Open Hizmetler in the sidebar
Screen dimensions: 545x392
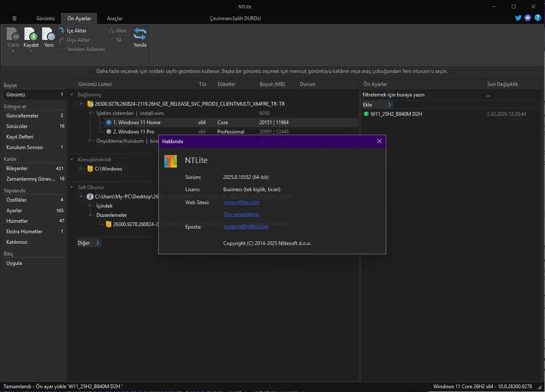tap(34, 221)
